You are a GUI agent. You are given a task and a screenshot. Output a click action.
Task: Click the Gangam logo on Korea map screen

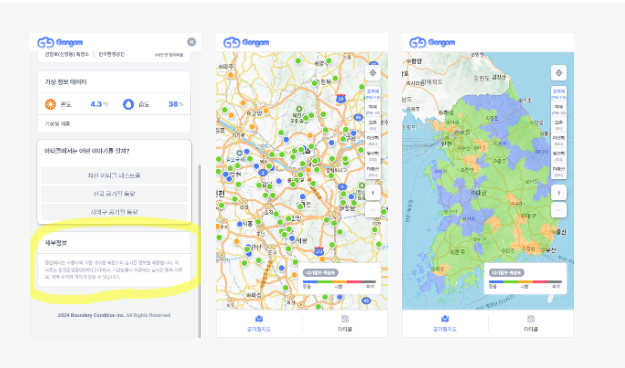click(x=432, y=42)
